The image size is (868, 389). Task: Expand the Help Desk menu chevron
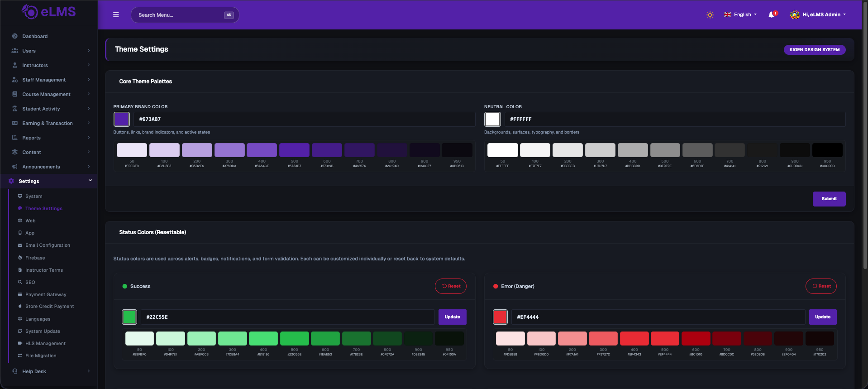89,371
